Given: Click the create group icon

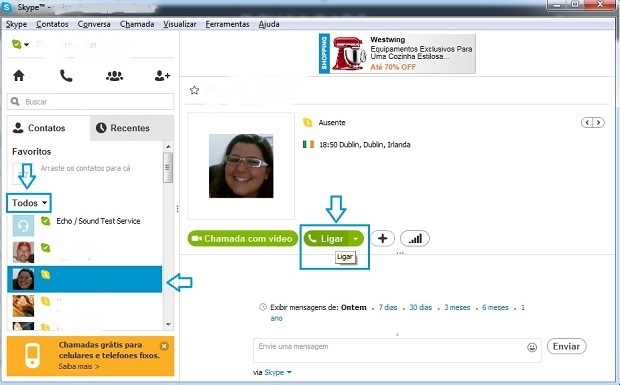Looking at the screenshot, I should click(114, 75).
